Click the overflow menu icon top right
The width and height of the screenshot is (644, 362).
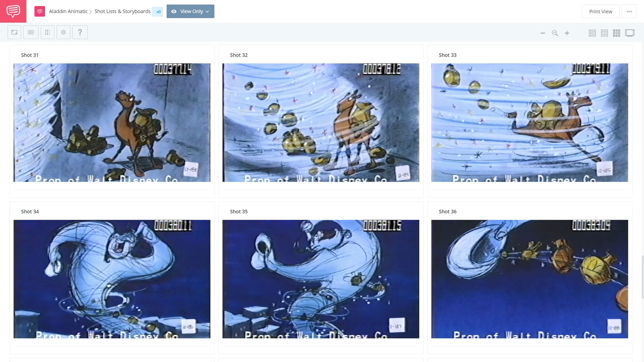tap(628, 12)
